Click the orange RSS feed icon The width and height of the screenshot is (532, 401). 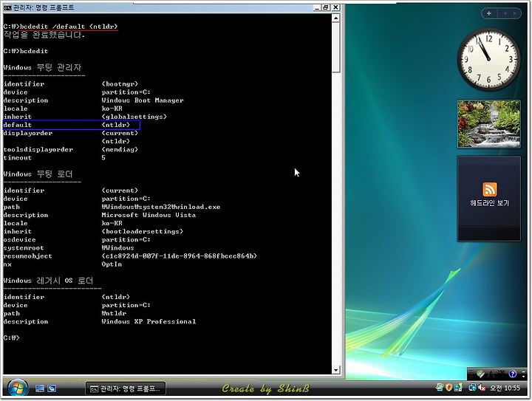[489, 189]
